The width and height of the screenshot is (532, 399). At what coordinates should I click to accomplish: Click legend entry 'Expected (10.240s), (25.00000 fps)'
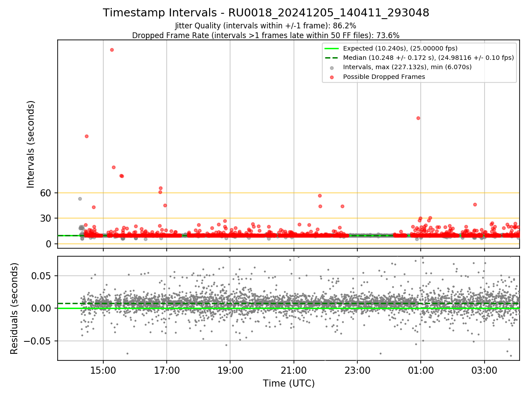click(x=400, y=49)
